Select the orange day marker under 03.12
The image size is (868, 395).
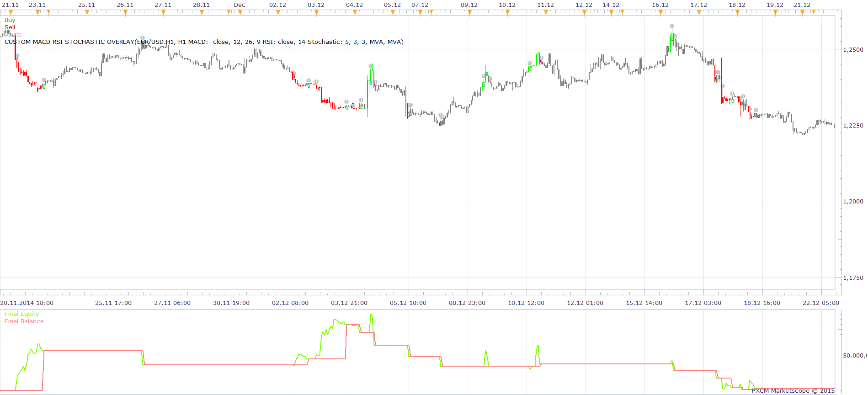click(x=316, y=12)
